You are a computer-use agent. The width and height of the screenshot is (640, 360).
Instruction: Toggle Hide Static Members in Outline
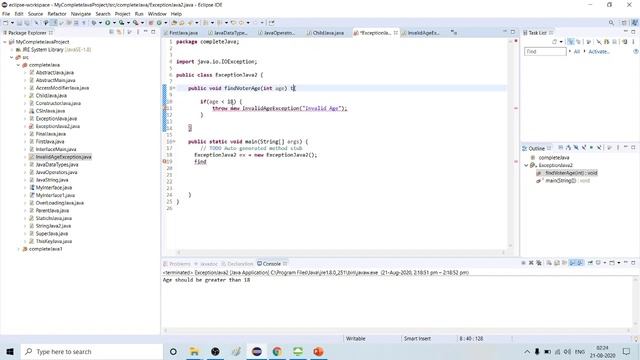(584, 148)
